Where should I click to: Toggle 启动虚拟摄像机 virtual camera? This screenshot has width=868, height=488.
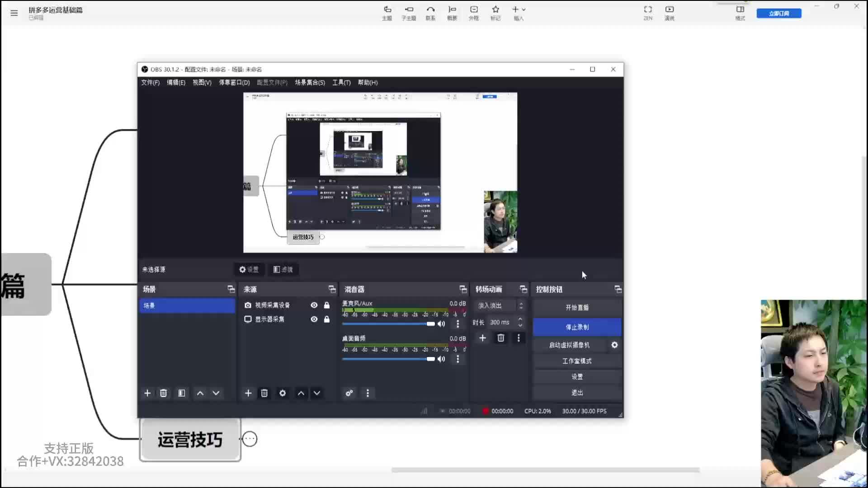570,345
